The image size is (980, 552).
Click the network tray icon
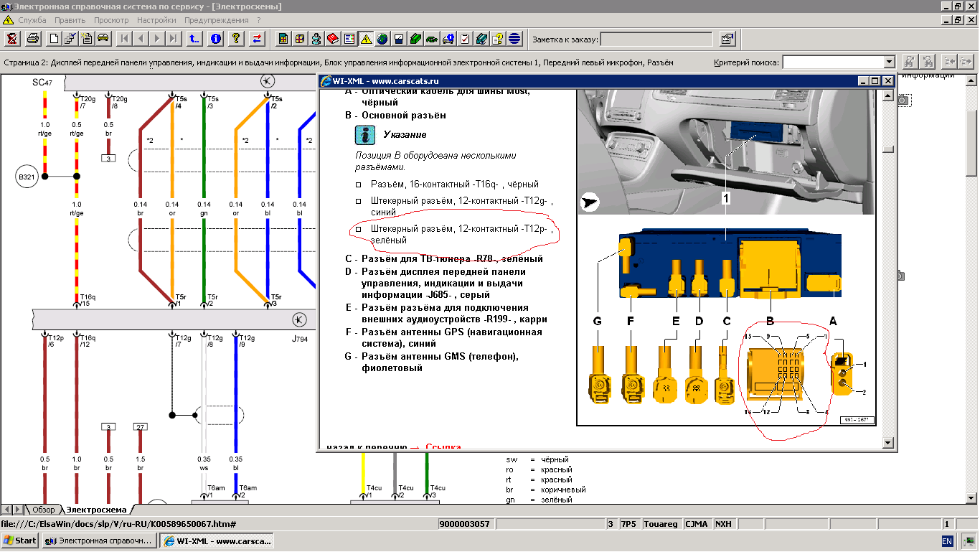click(x=969, y=541)
